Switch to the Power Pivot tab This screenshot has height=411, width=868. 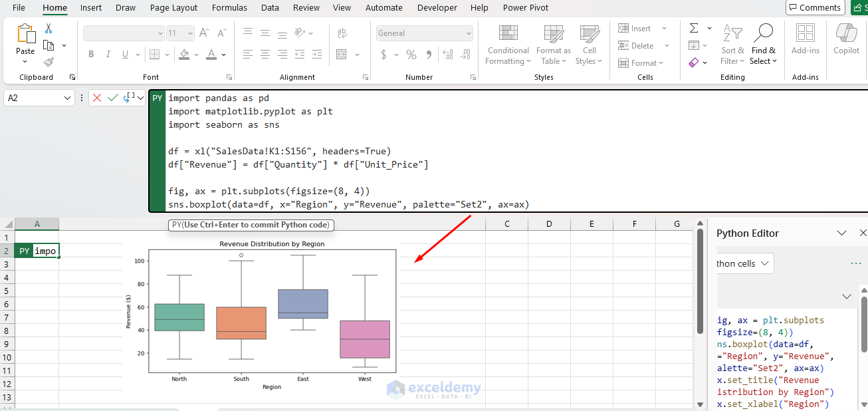[x=526, y=8]
